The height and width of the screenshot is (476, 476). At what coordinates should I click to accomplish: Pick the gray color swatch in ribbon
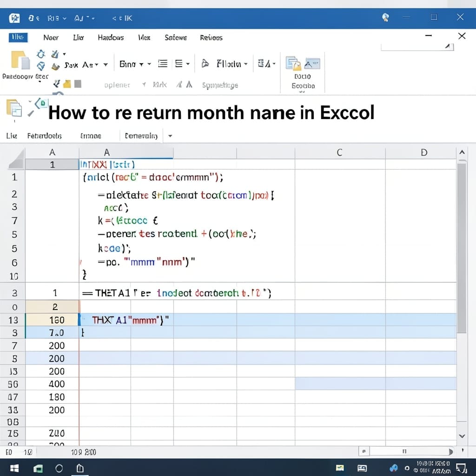point(78,84)
